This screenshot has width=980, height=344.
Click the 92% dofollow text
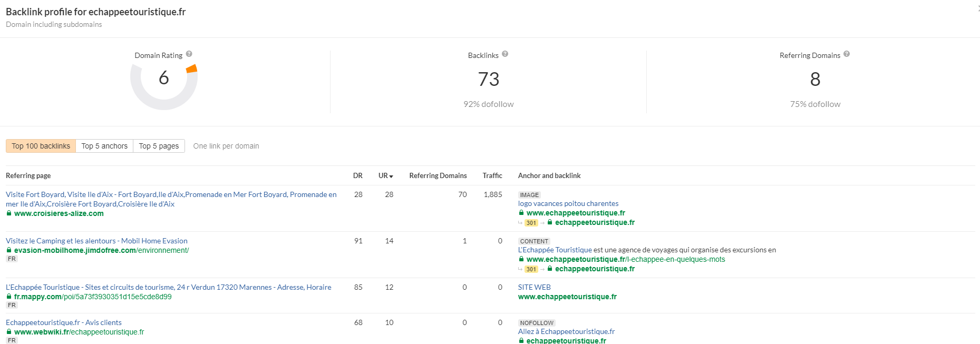(489, 104)
